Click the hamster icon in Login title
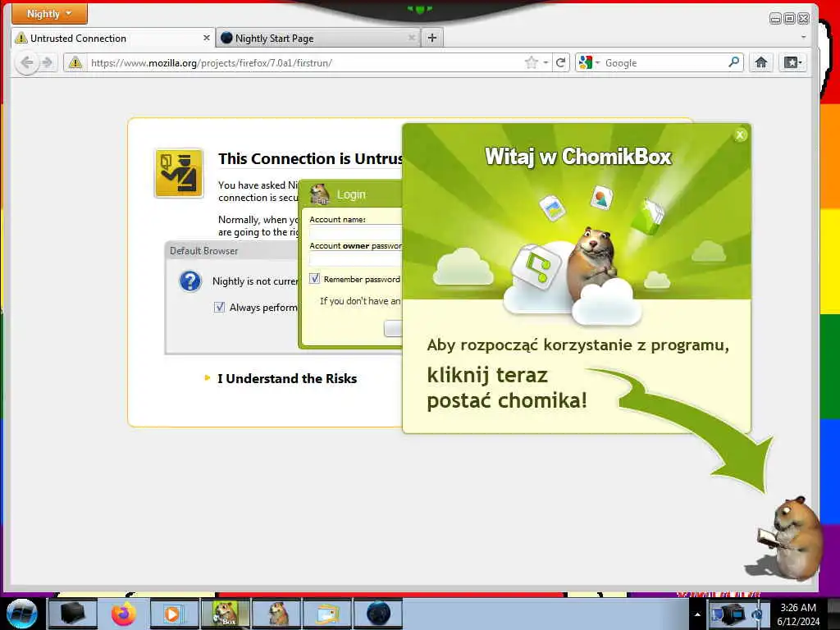Viewport: 840px width, 630px height. [x=321, y=194]
